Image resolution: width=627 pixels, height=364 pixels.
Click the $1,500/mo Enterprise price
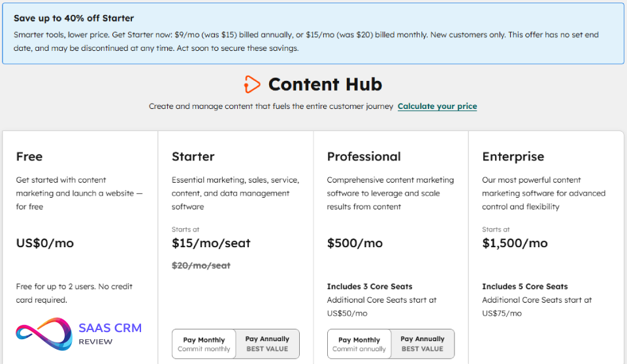[515, 243]
